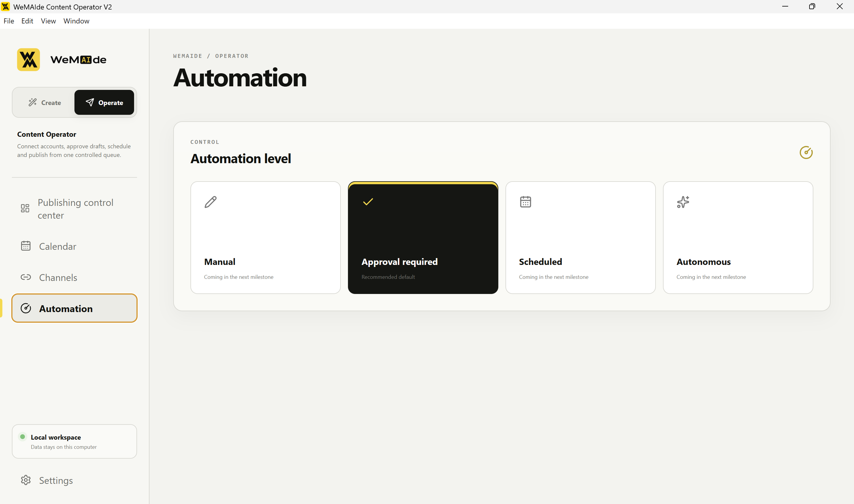The image size is (854, 504).
Task: Click the Local workspace status card
Action: pos(74,441)
